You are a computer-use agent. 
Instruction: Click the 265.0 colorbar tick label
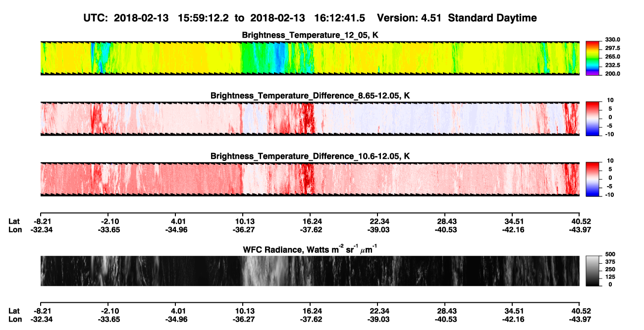pyautogui.click(x=613, y=57)
